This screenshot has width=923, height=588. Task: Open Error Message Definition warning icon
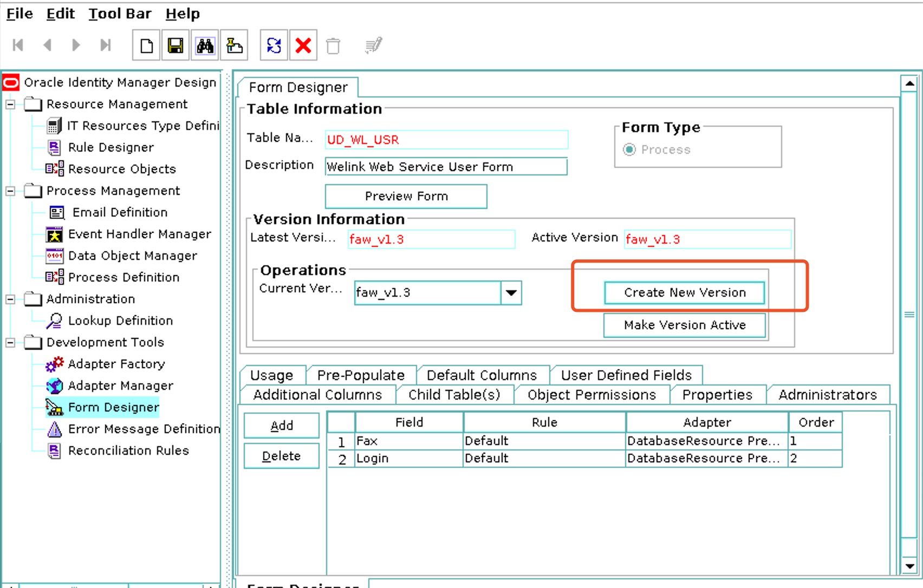click(55, 429)
